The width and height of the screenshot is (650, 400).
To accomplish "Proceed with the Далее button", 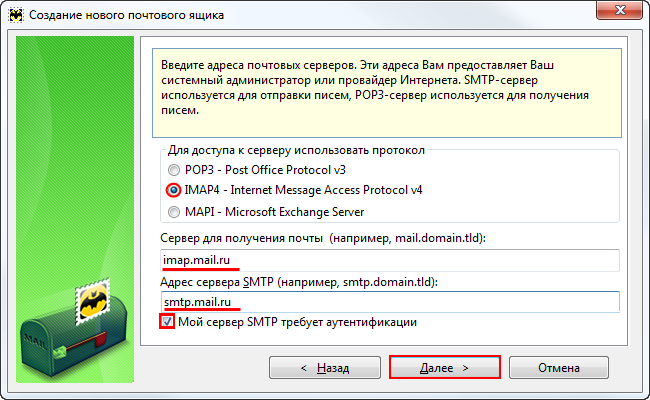I will 444,367.
